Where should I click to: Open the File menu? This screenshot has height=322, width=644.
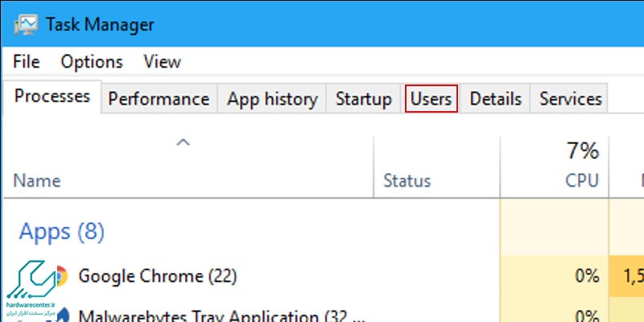click(x=27, y=62)
